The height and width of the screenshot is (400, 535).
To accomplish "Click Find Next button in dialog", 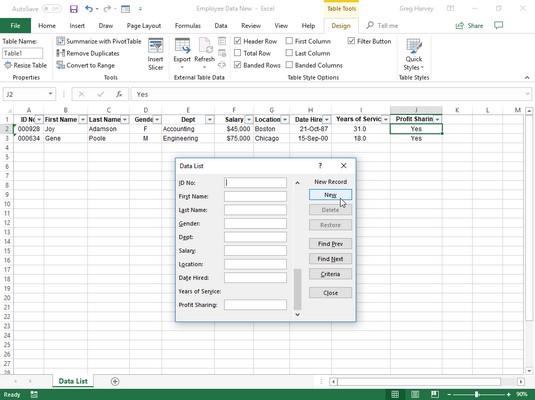I will pos(330,259).
